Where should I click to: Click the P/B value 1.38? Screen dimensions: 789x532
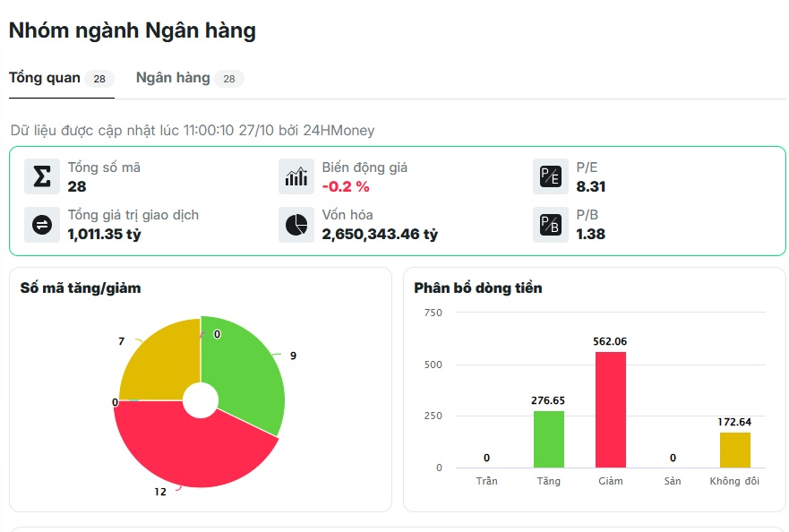[x=591, y=234]
